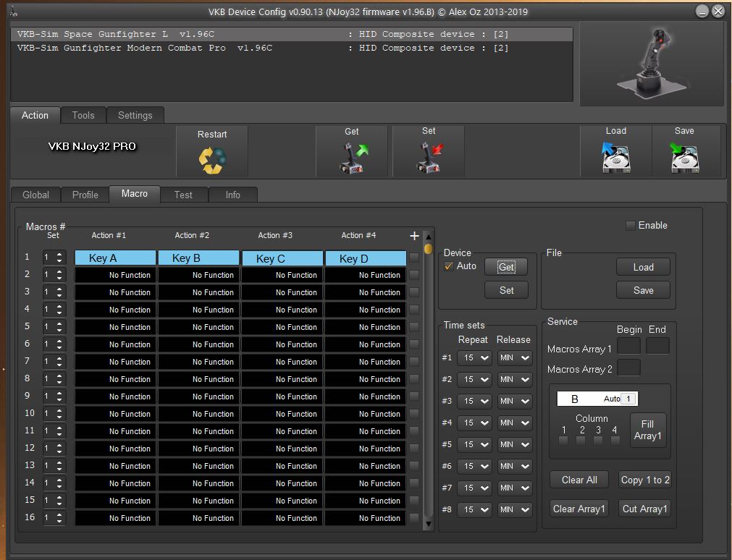Image resolution: width=732 pixels, height=560 pixels.
Task: Click the joystick device image thumbnail
Action: point(651,64)
